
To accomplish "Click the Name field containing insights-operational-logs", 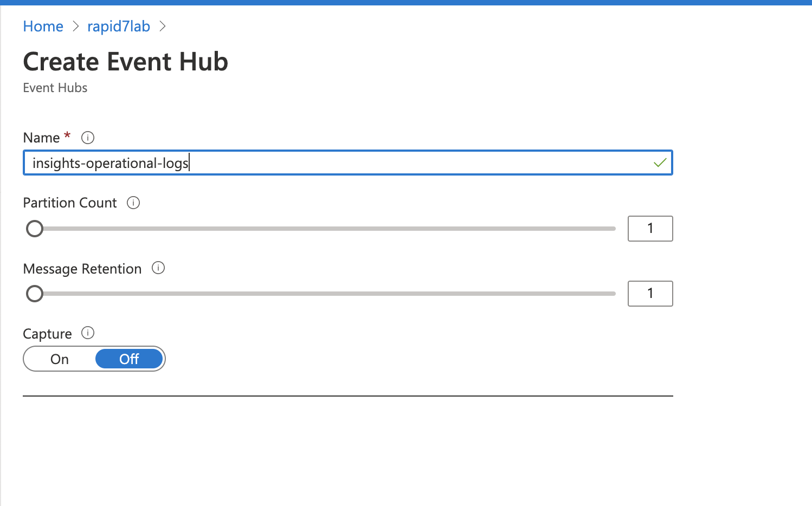I will [x=348, y=163].
